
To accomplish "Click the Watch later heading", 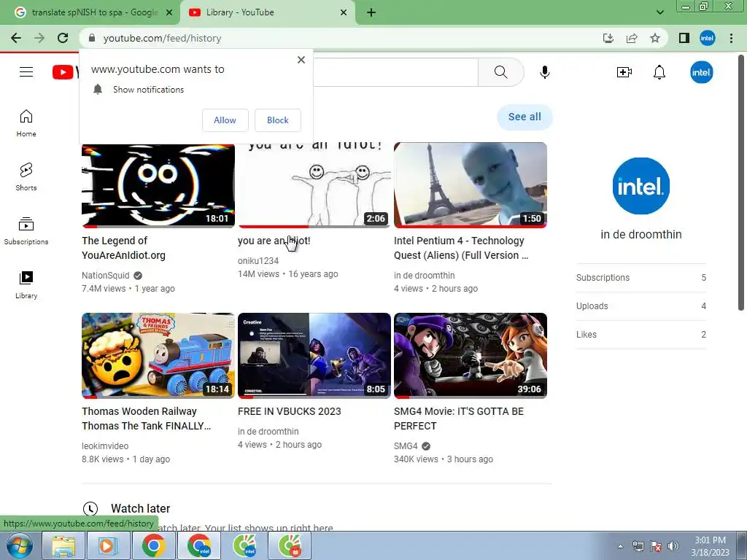I will [140, 508].
